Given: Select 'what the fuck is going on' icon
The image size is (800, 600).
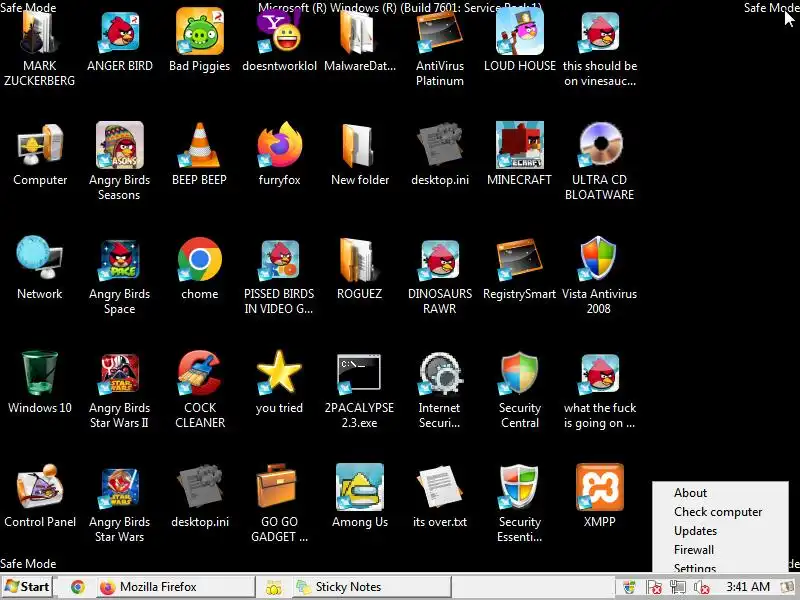Looking at the screenshot, I should tap(599, 374).
